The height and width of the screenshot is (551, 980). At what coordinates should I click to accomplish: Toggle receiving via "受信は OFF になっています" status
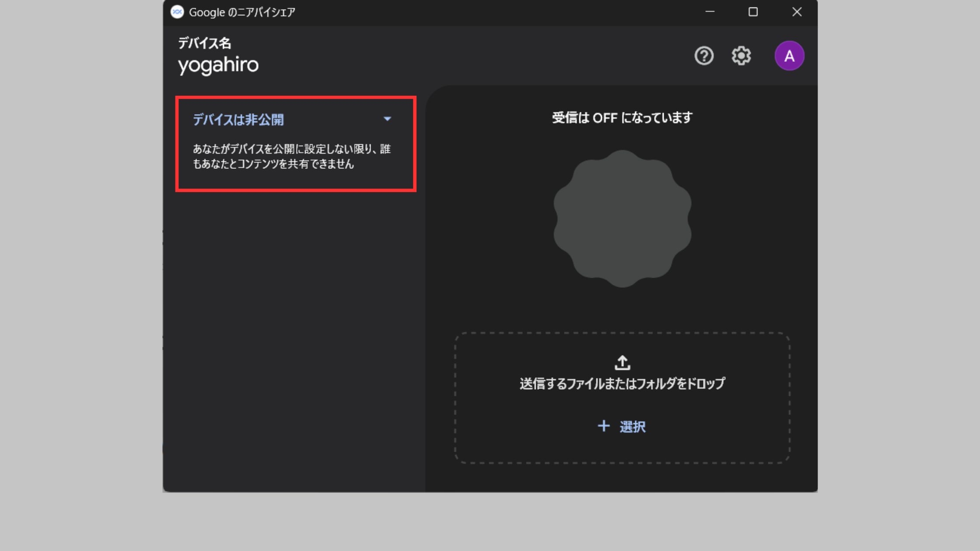click(622, 117)
